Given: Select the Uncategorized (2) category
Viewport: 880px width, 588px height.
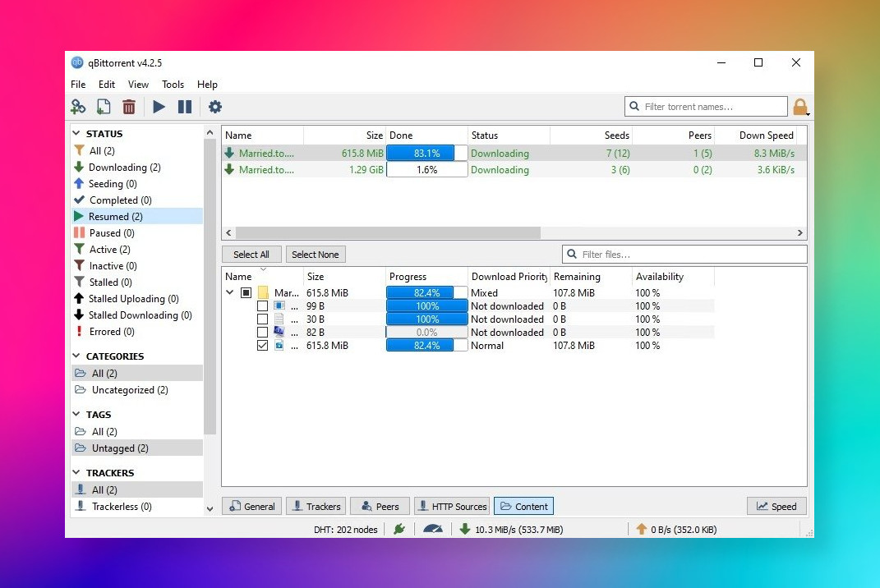Looking at the screenshot, I should tap(137, 390).
